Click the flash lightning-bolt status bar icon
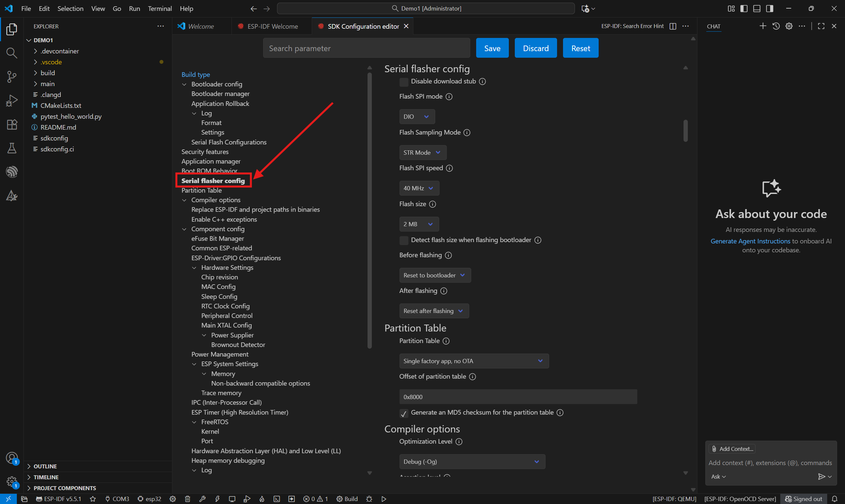Viewport: 845px width, 504px height. point(217,499)
